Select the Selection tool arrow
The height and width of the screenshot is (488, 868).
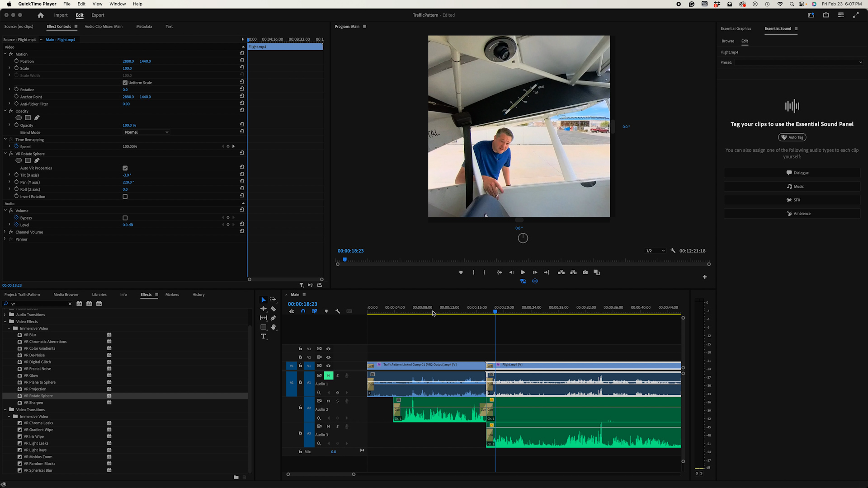(264, 300)
